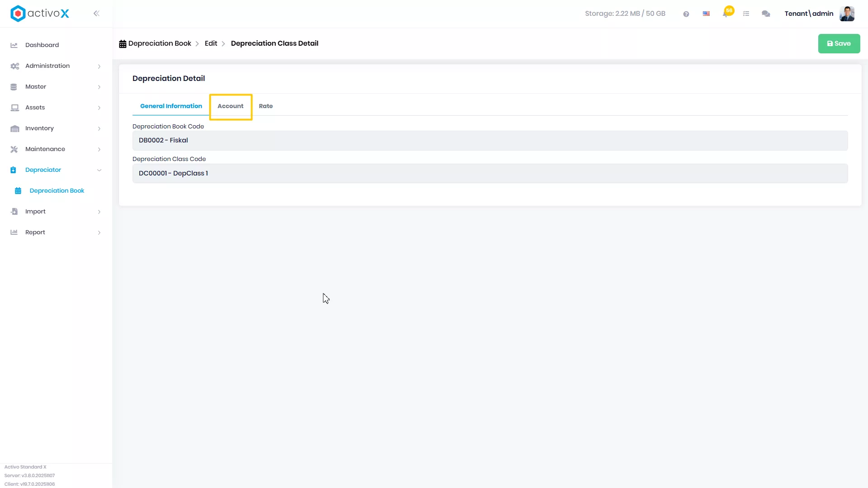Click the Maintenance tools icon
Screen dimensions: 868x488
tap(14, 149)
